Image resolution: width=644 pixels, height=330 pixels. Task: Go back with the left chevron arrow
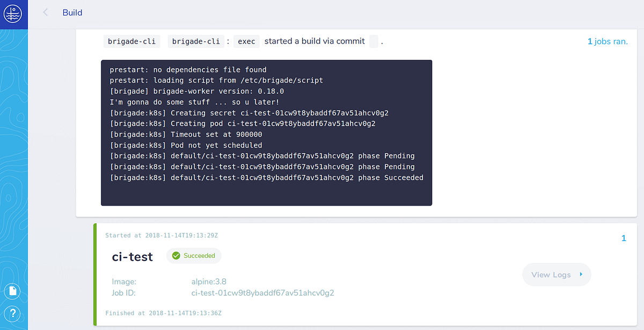pyautogui.click(x=46, y=12)
